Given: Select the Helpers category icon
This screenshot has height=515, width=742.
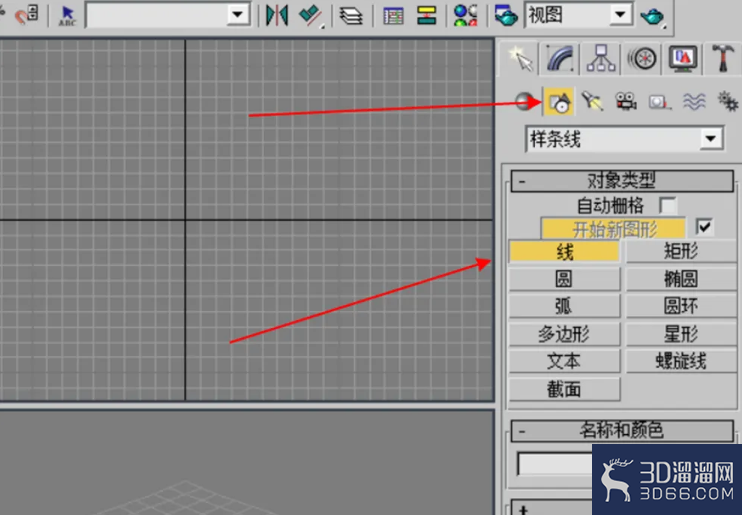Looking at the screenshot, I should click(x=660, y=101).
